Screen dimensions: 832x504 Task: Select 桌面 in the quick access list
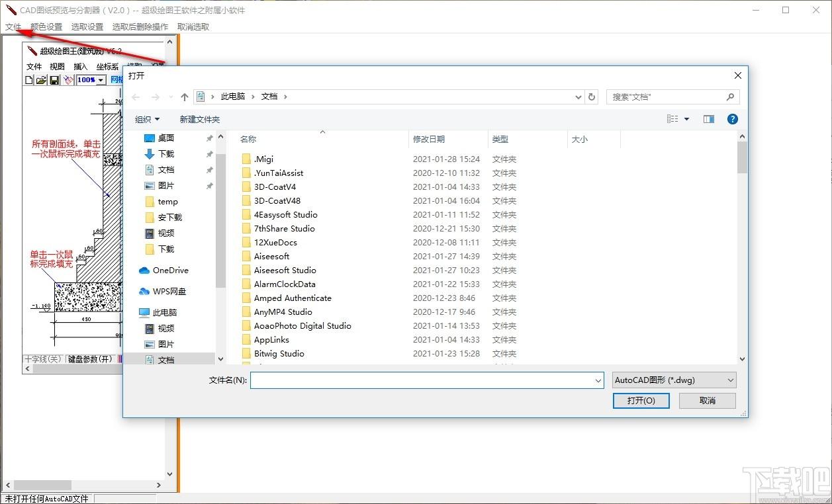pyautogui.click(x=166, y=138)
